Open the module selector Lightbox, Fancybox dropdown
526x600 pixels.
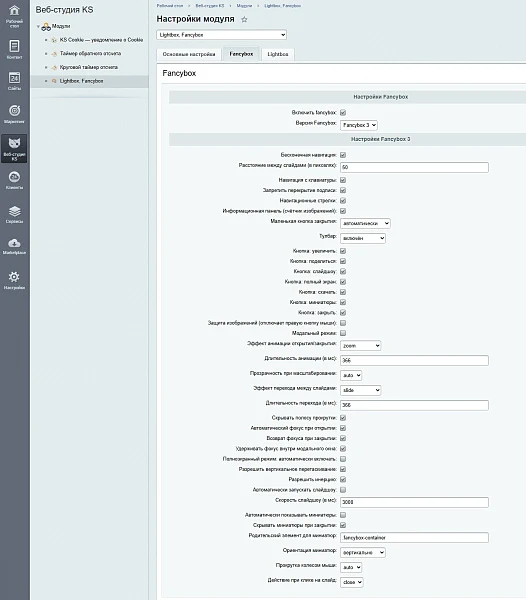pos(221,35)
